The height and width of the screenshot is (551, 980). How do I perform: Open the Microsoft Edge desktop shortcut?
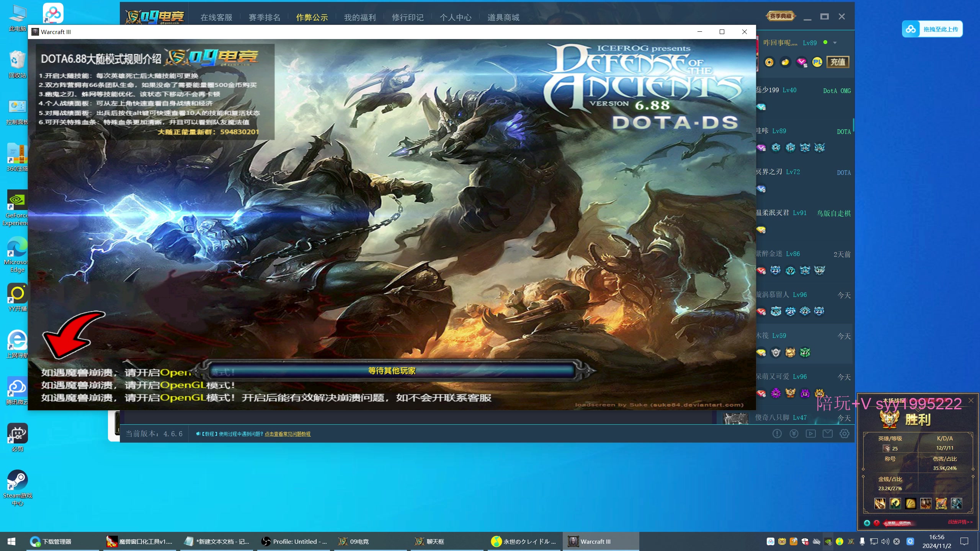coord(17,254)
